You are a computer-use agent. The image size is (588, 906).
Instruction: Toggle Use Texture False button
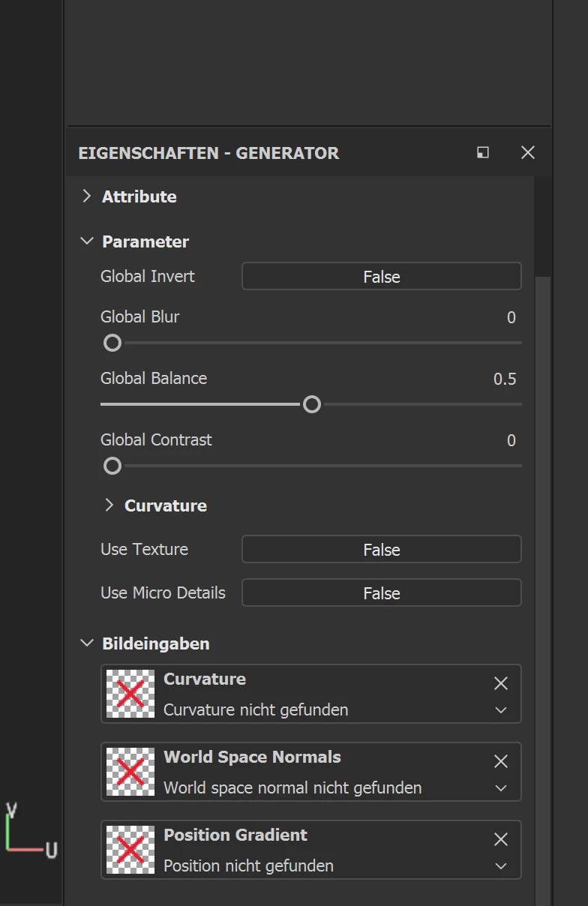(x=381, y=550)
